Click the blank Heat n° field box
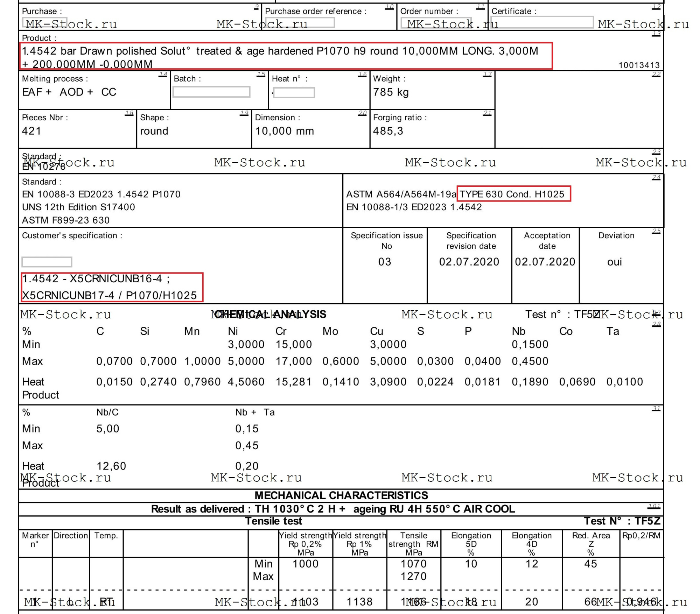This screenshot has height=614, width=700. coord(294,93)
